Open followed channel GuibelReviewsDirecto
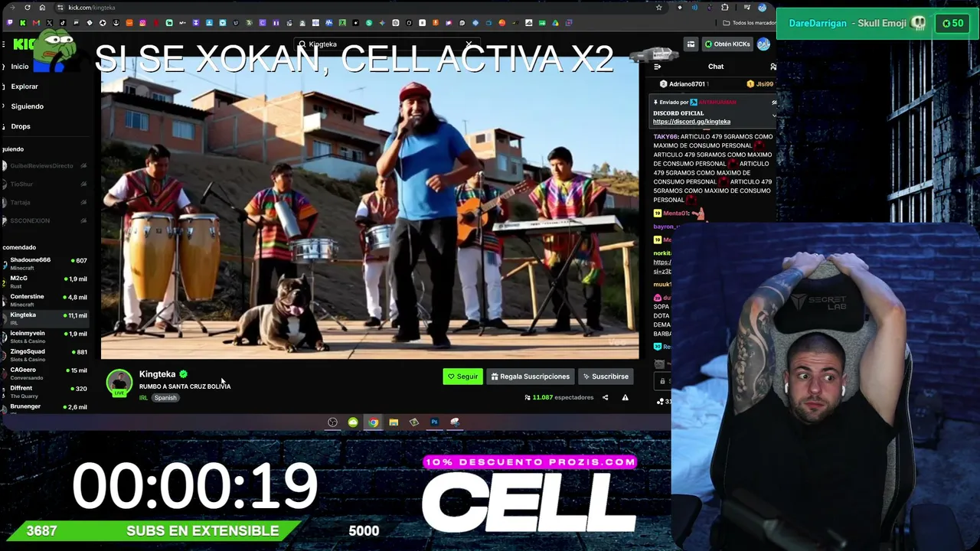The width and height of the screenshot is (980, 551). pos(44,166)
